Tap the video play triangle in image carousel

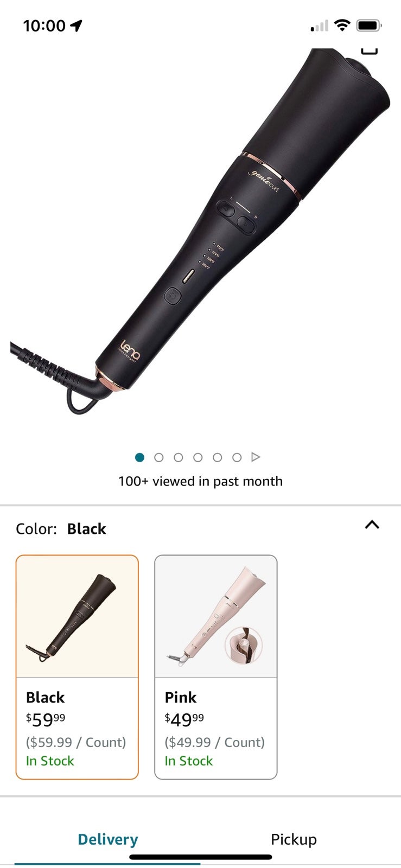[256, 457]
